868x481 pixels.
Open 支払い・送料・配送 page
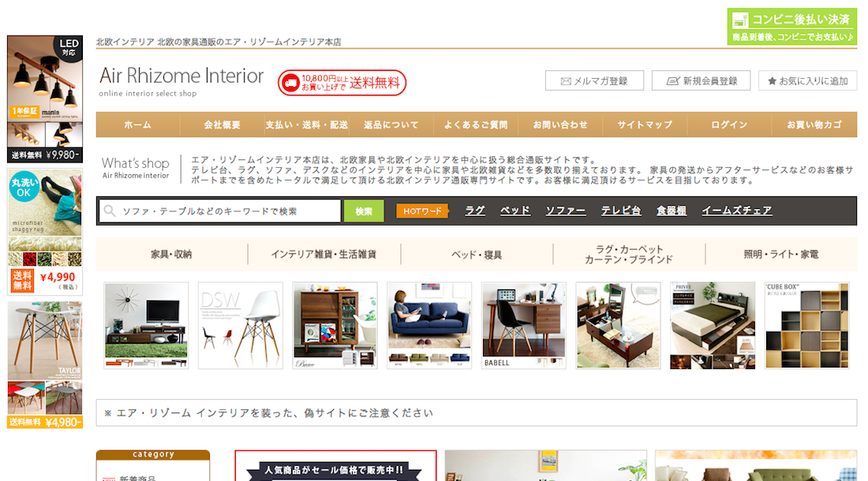307,125
